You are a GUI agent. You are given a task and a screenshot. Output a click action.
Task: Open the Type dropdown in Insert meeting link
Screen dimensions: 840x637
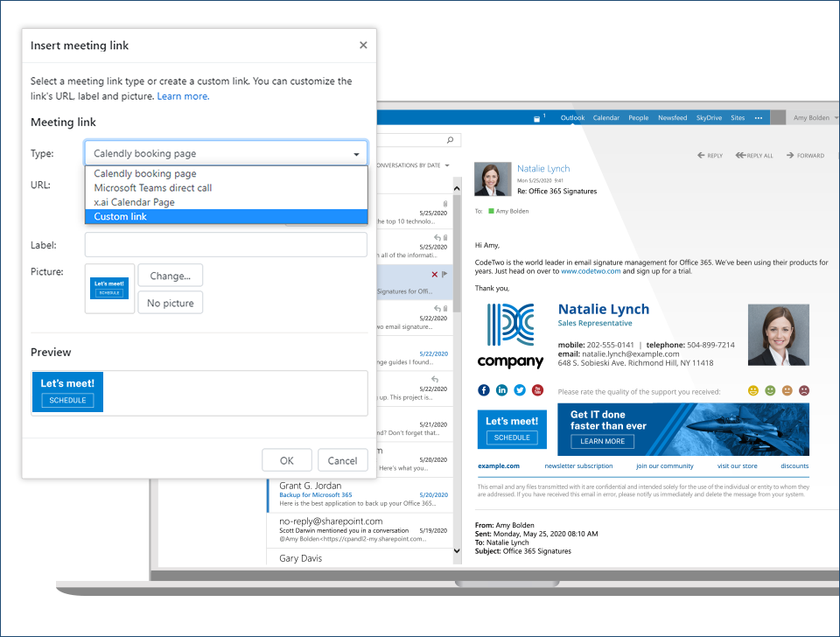pyautogui.click(x=356, y=153)
